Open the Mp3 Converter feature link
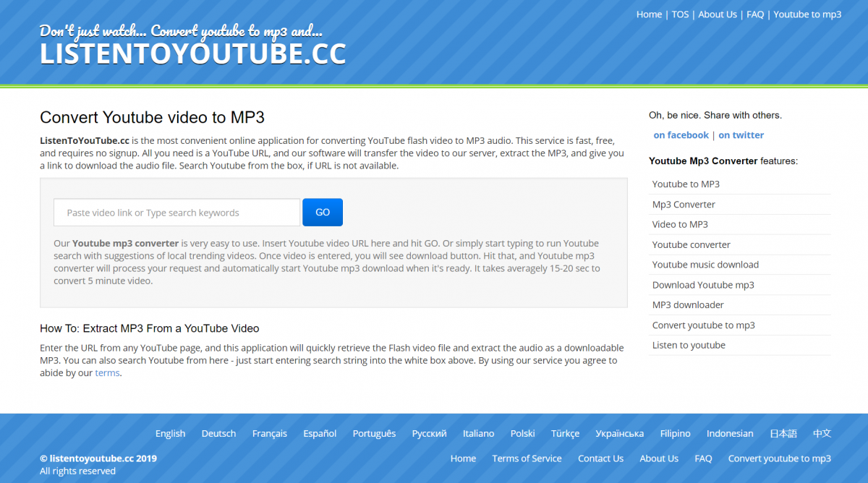 pyautogui.click(x=683, y=204)
